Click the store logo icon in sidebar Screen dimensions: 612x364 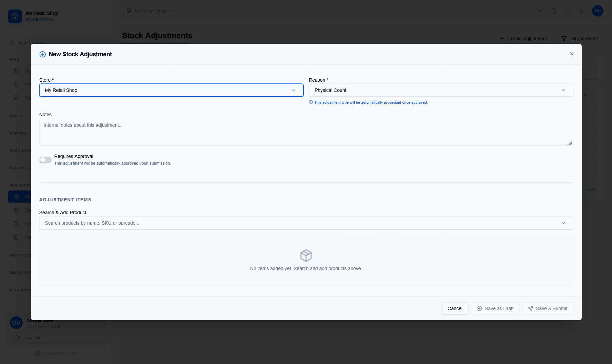[15, 16]
